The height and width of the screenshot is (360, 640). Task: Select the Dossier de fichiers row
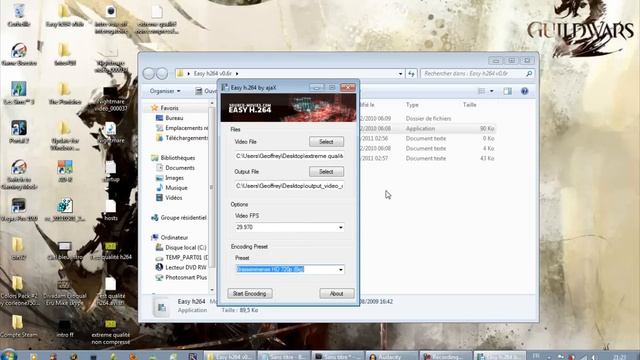click(x=428, y=118)
